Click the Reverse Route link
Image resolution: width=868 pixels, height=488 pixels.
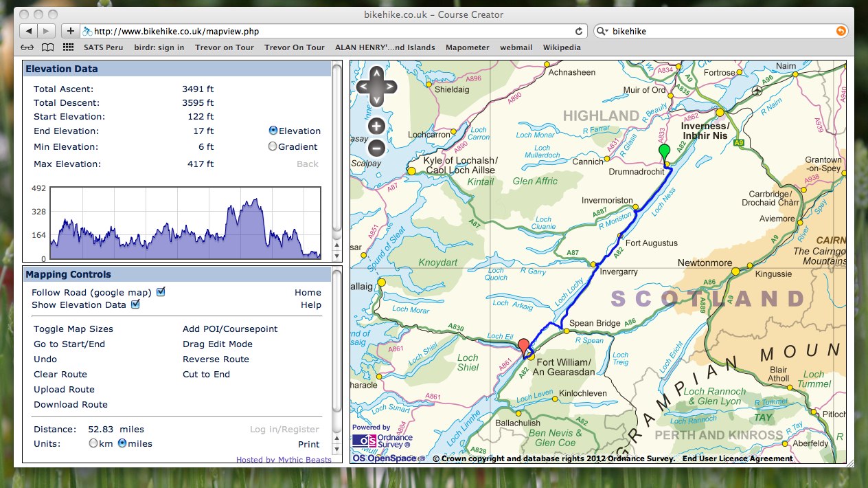pos(216,359)
